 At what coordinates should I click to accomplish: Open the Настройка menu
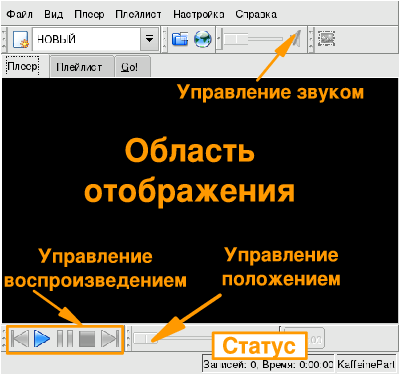coord(199,15)
